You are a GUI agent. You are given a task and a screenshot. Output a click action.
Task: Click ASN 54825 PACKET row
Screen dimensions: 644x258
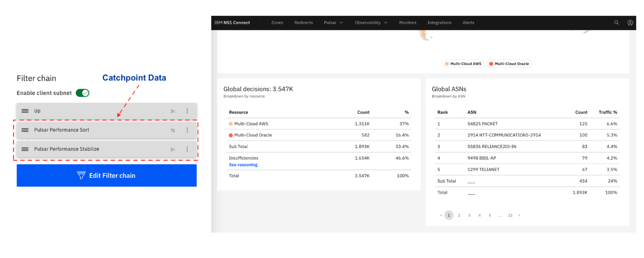click(527, 124)
